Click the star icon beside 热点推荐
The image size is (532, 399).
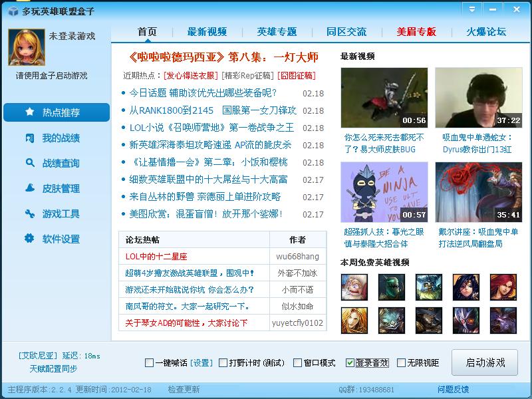29,112
